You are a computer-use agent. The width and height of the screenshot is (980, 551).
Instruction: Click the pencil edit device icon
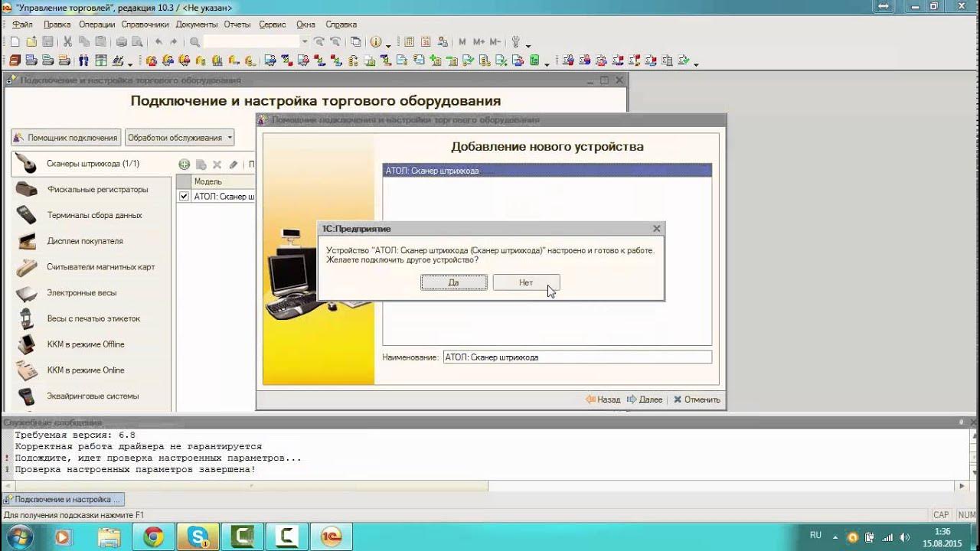234,164
